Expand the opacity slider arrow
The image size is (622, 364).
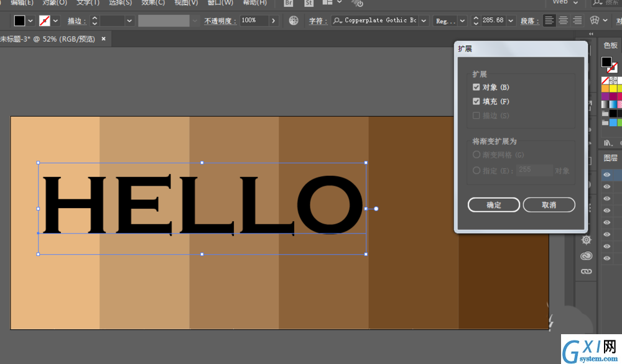(x=273, y=20)
